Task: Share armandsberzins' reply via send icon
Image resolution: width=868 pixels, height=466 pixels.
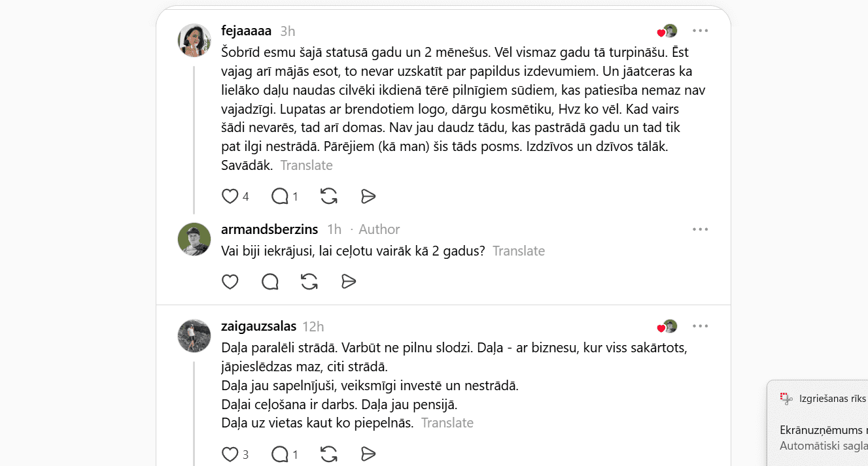Action: (349, 282)
